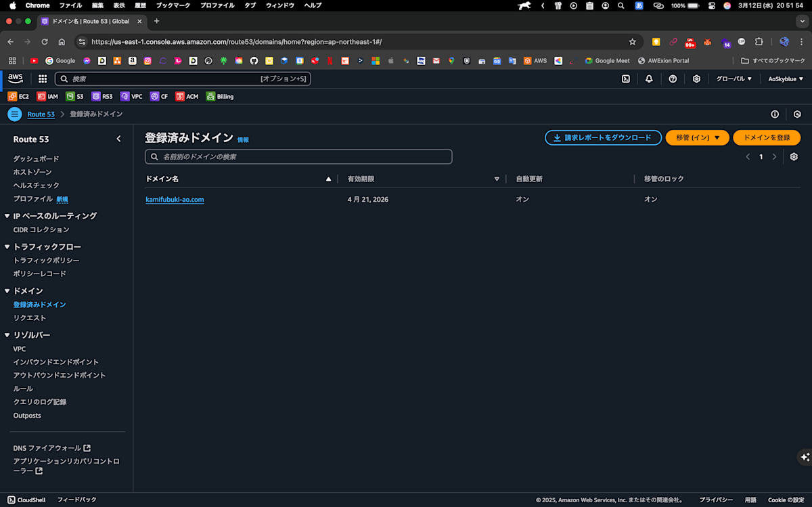
Task: Open the 編集 menu
Action: 98,5
